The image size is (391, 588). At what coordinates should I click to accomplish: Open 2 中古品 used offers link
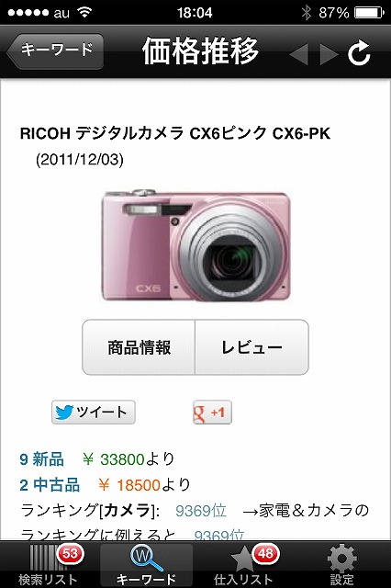pyautogui.click(x=50, y=485)
